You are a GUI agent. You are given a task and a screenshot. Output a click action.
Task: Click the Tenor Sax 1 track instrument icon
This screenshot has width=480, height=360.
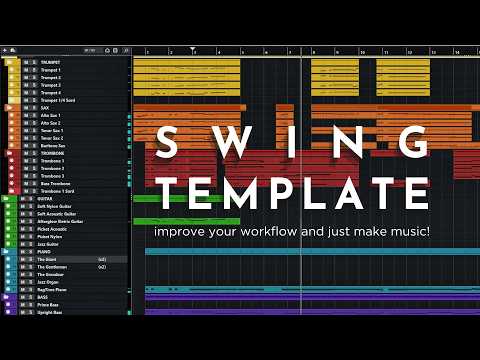click(11, 131)
